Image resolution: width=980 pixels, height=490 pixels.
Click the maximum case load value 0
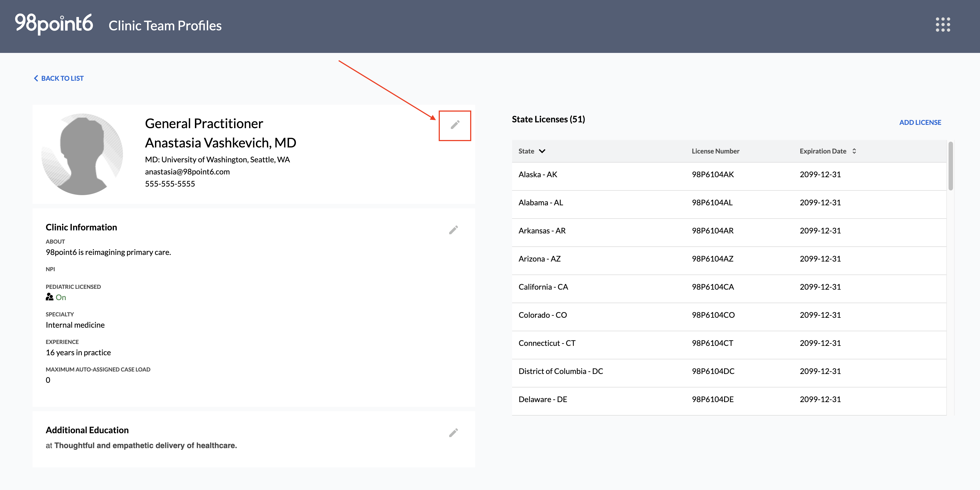tap(48, 380)
